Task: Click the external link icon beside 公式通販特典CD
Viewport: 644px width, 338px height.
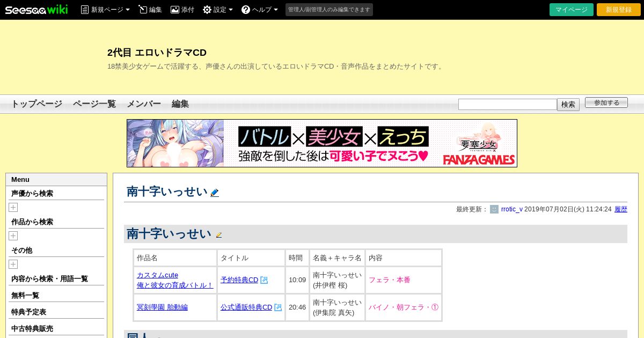Action: (278, 307)
